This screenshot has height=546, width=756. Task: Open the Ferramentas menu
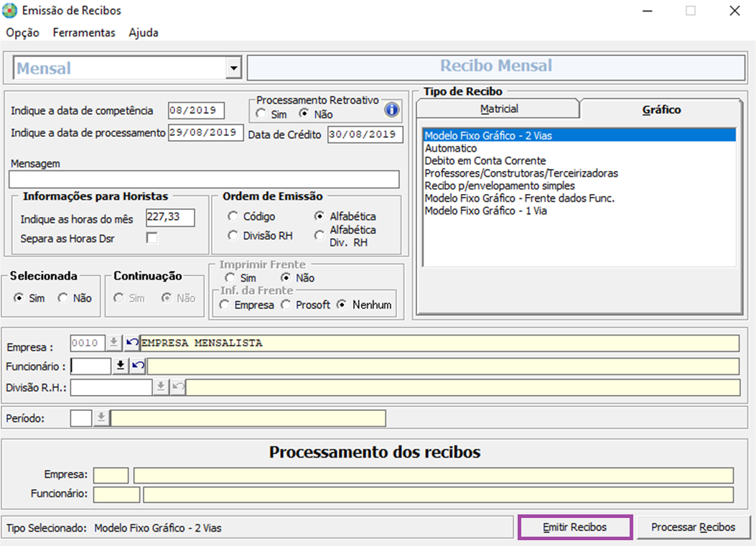tap(84, 33)
